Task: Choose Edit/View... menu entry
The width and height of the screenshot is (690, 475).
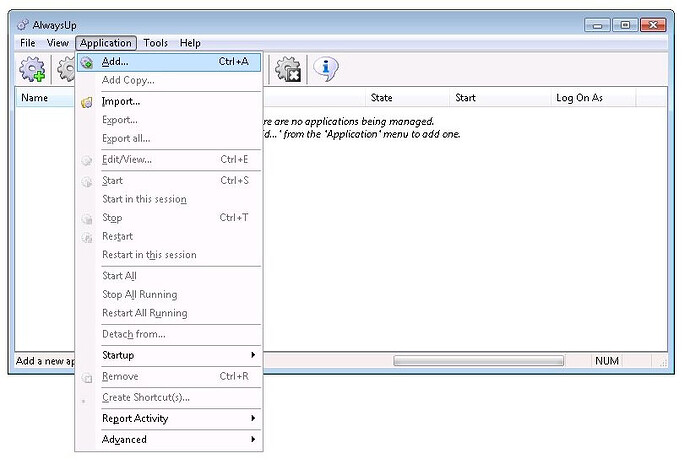Action: pyautogui.click(x=169, y=159)
